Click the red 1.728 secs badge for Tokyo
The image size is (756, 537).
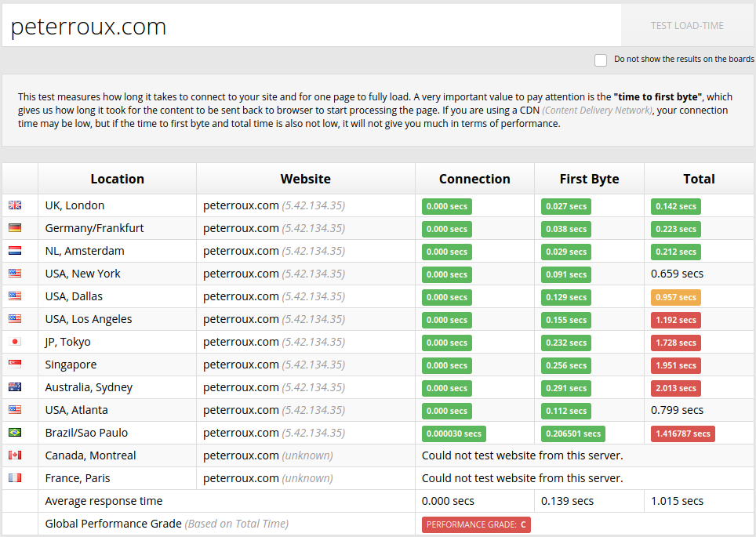click(676, 343)
